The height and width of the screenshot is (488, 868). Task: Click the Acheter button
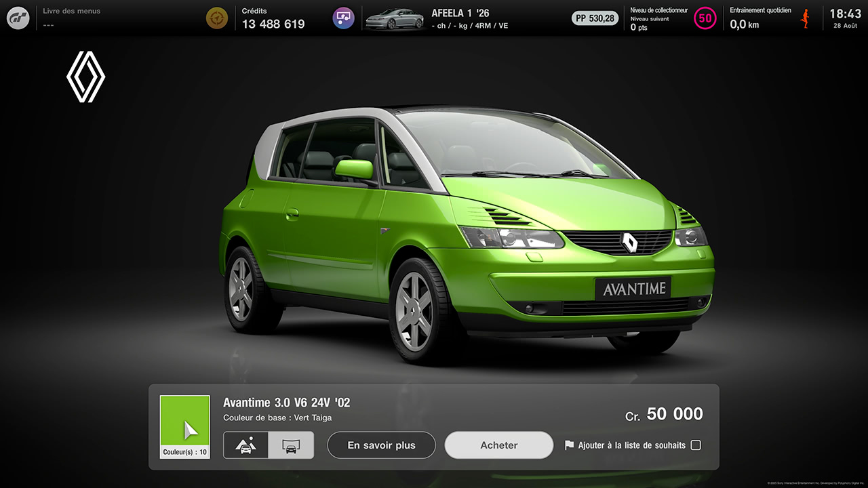click(x=499, y=445)
